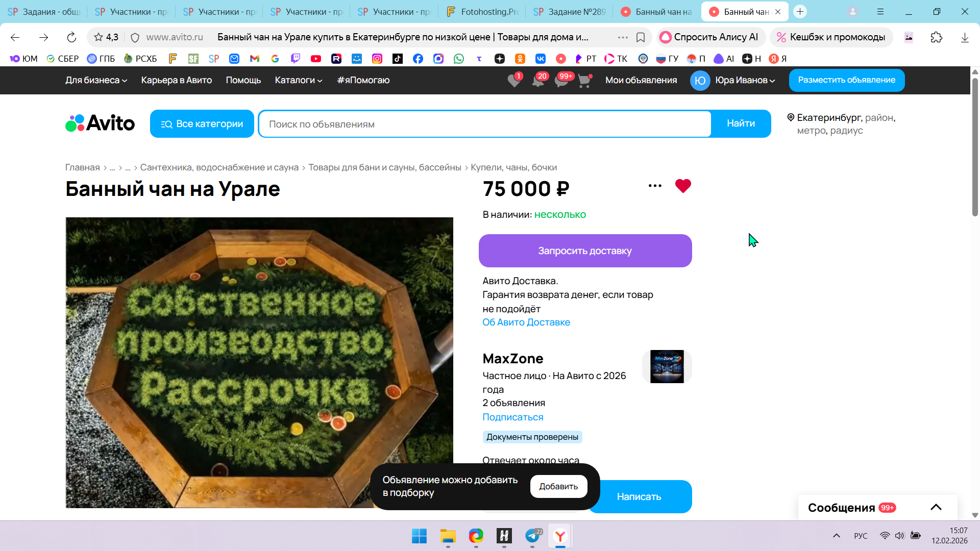Toggle the red favorite heart on listing

coord(682,186)
